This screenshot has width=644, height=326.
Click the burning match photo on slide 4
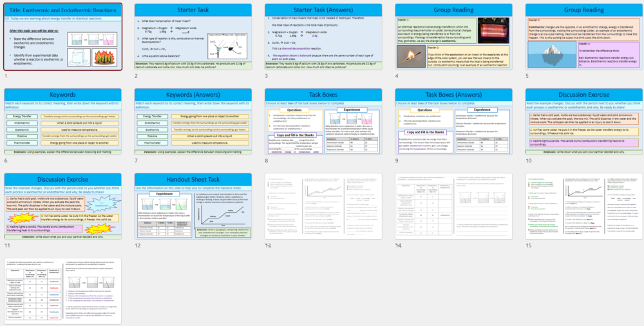[412, 56]
